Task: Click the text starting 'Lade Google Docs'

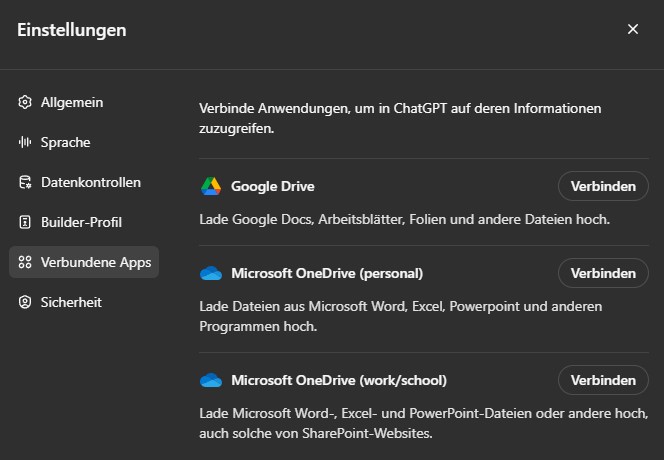Action: pos(404,219)
